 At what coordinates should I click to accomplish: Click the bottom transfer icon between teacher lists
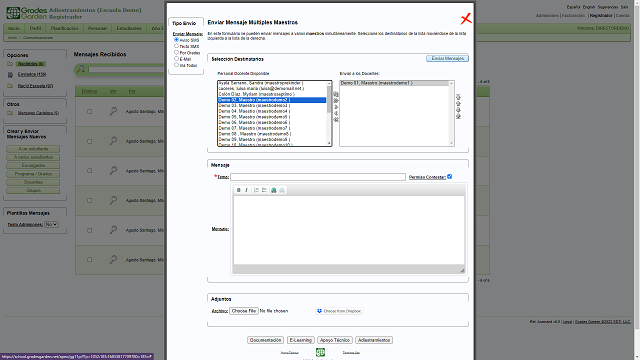tap(336, 120)
